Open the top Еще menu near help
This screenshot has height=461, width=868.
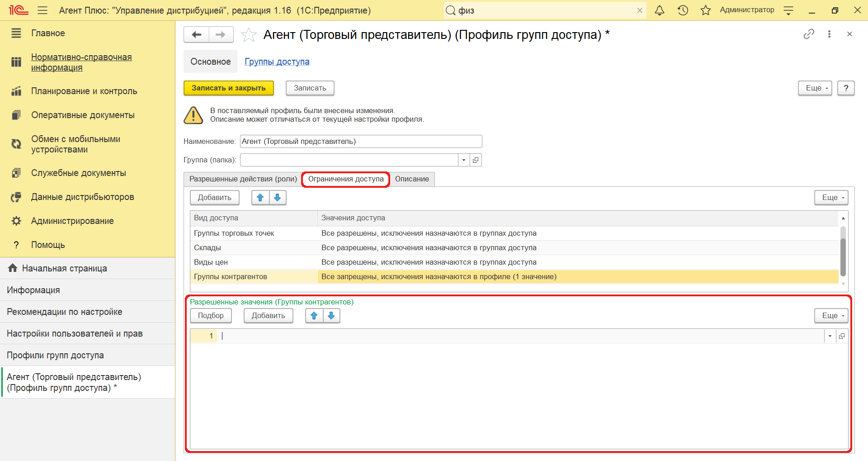click(x=815, y=88)
